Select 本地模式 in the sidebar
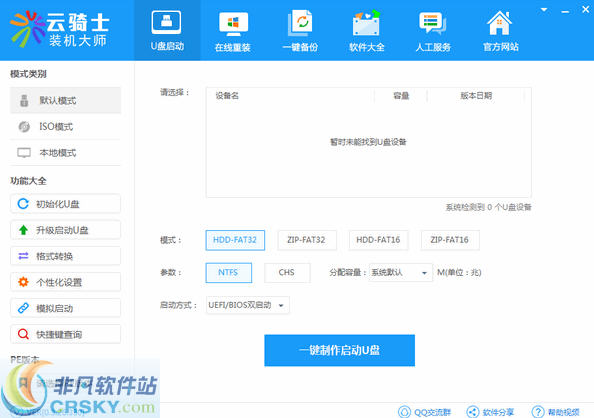This screenshot has height=418, width=594. 65,153
